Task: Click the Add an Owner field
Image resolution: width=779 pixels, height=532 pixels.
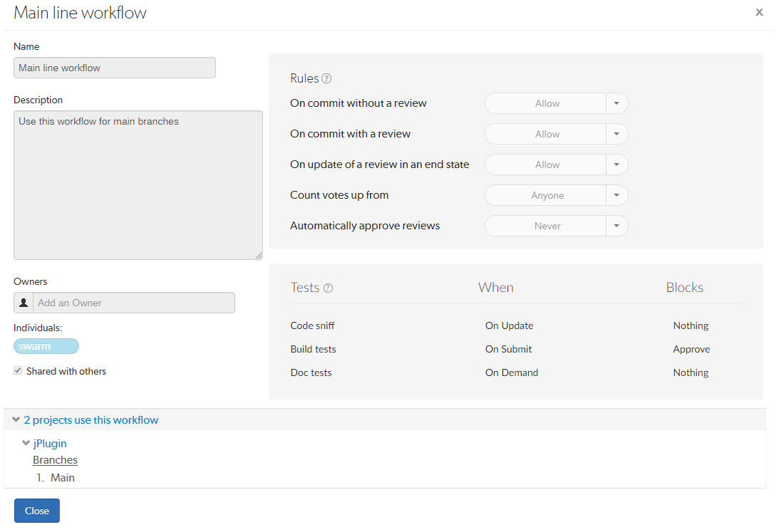Action: 134,303
